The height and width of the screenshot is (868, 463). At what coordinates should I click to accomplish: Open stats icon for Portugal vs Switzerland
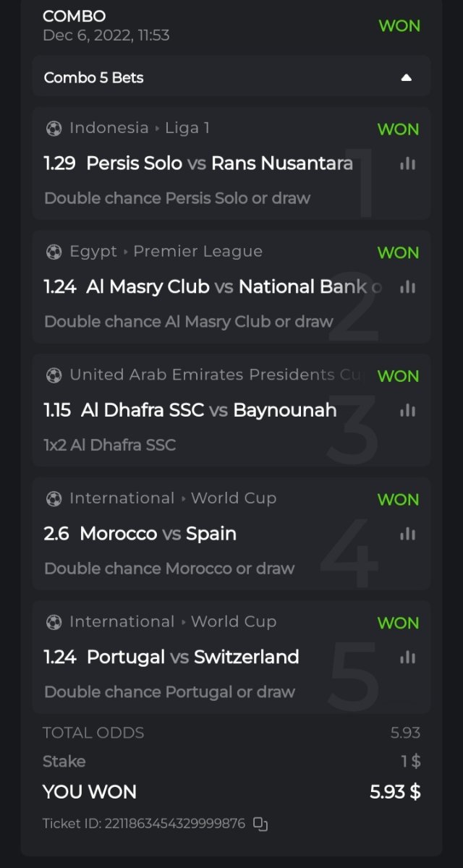pos(407,658)
